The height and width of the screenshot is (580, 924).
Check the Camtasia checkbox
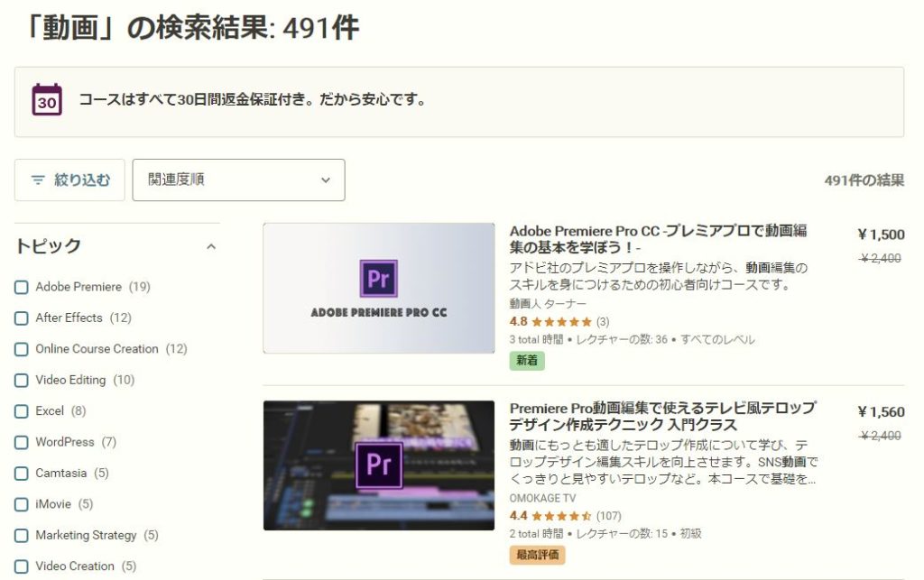click(22, 474)
